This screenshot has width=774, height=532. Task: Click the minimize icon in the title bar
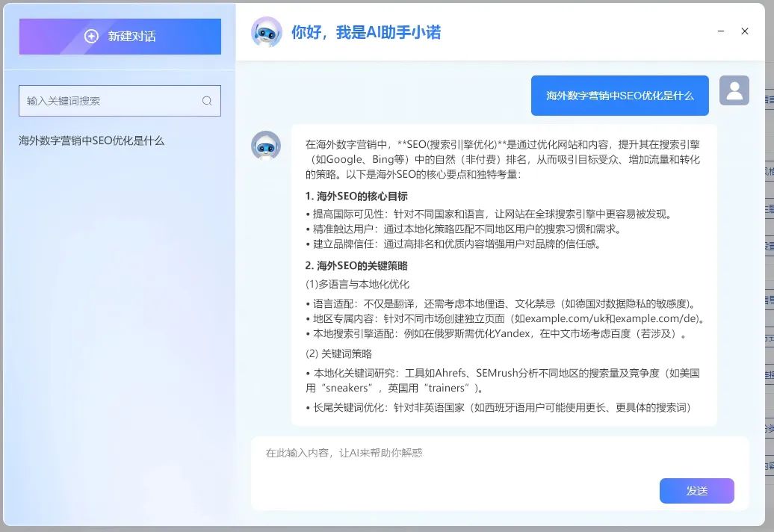(x=720, y=32)
